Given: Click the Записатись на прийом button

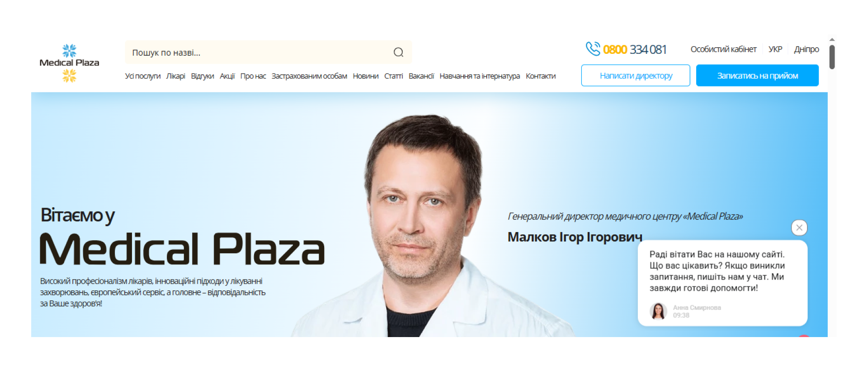Looking at the screenshot, I should pos(757,76).
